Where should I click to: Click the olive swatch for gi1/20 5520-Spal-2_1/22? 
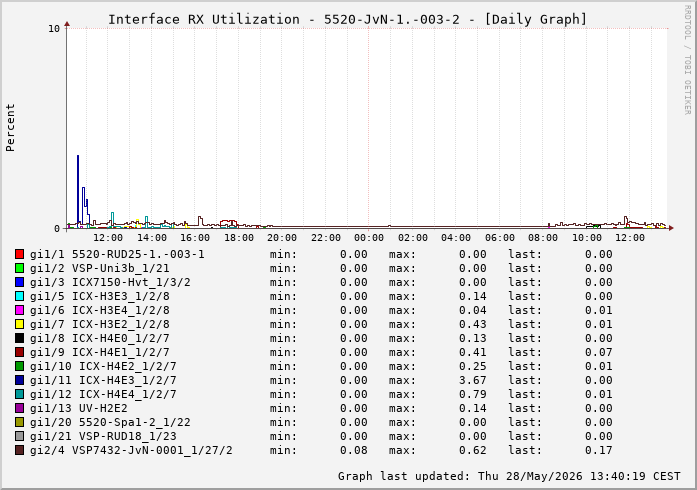point(19,422)
